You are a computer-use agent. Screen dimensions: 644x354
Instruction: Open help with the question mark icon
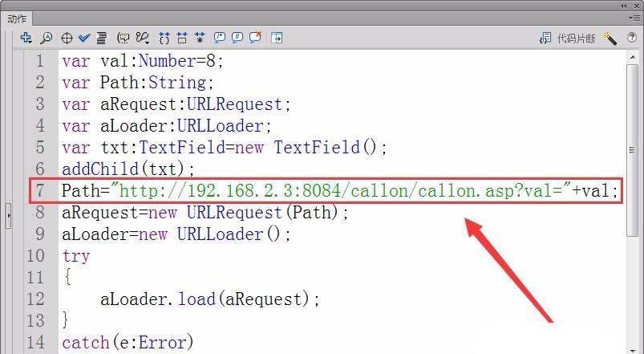click(x=632, y=38)
